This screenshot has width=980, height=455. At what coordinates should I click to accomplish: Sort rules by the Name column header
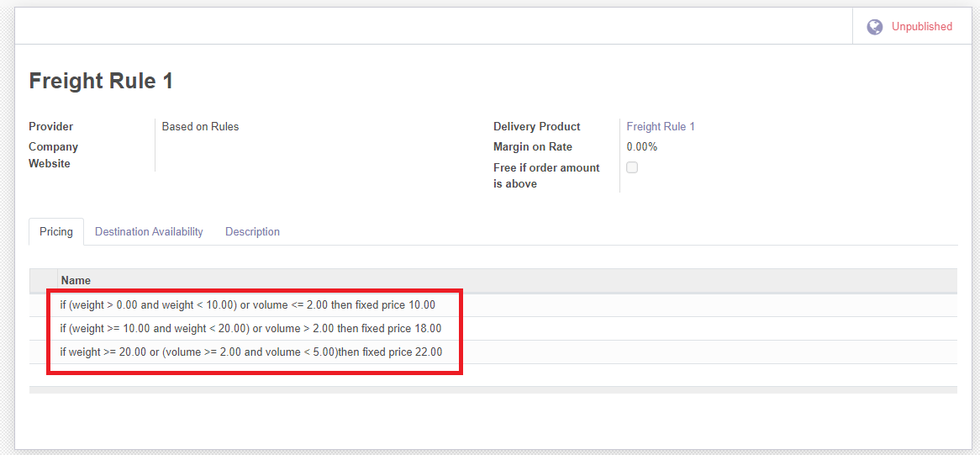76,280
